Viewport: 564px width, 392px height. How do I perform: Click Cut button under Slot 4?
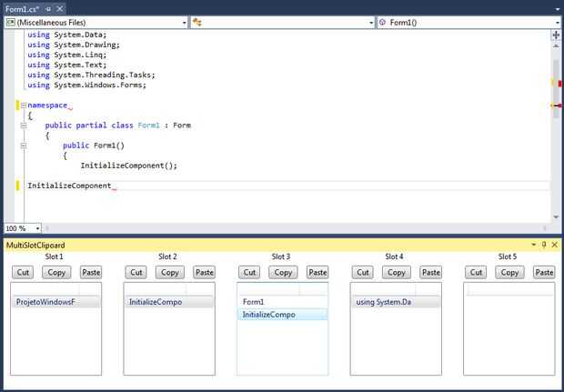pyautogui.click(x=363, y=272)
